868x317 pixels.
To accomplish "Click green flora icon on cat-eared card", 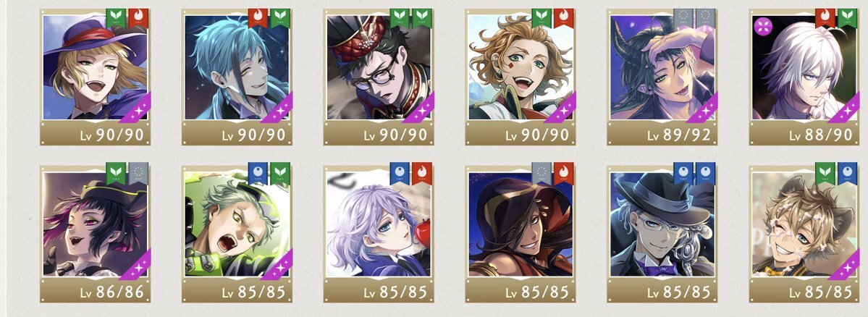I will tap(825, 173).
